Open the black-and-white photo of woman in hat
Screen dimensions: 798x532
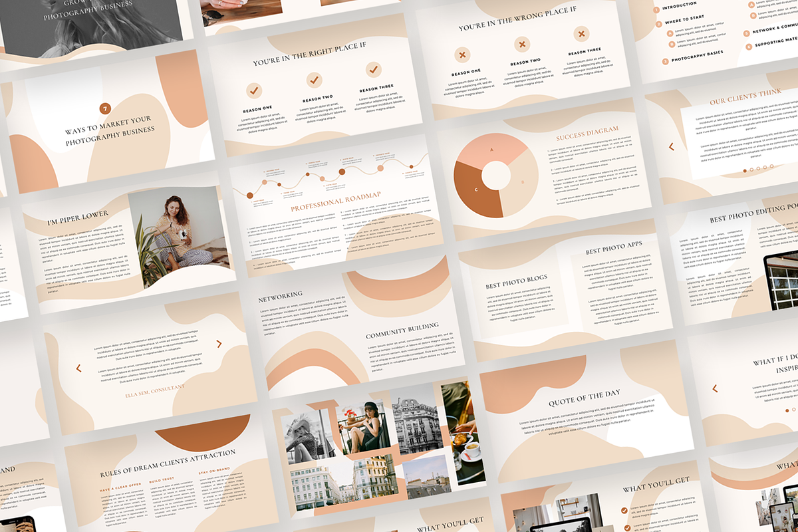[x=307, y=436]
